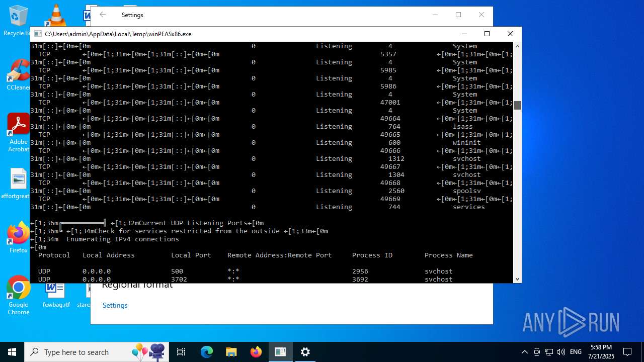Click the 'Remote Address:Remote Port' column header
644x362 pixels.
tap(280, 255)
